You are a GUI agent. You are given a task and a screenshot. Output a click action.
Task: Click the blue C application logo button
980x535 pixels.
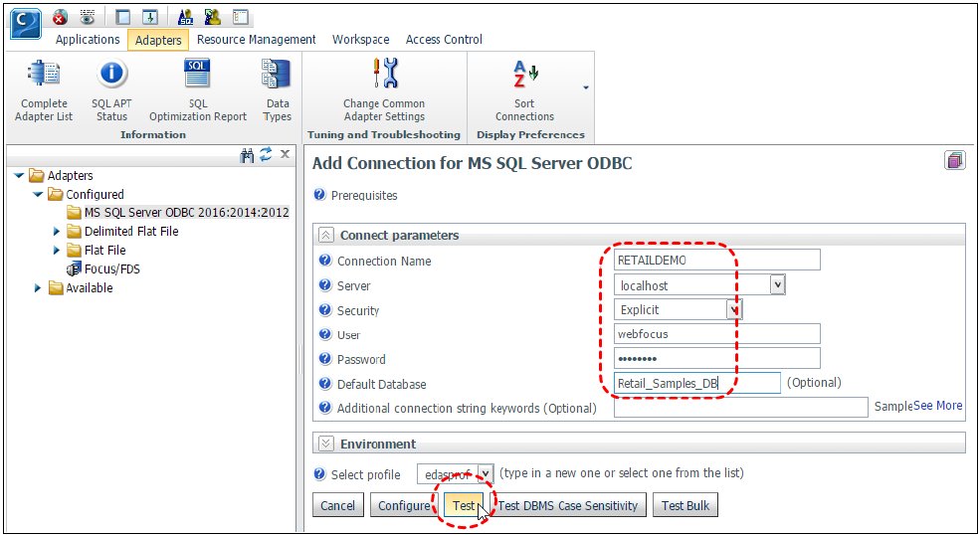[26, 24]
